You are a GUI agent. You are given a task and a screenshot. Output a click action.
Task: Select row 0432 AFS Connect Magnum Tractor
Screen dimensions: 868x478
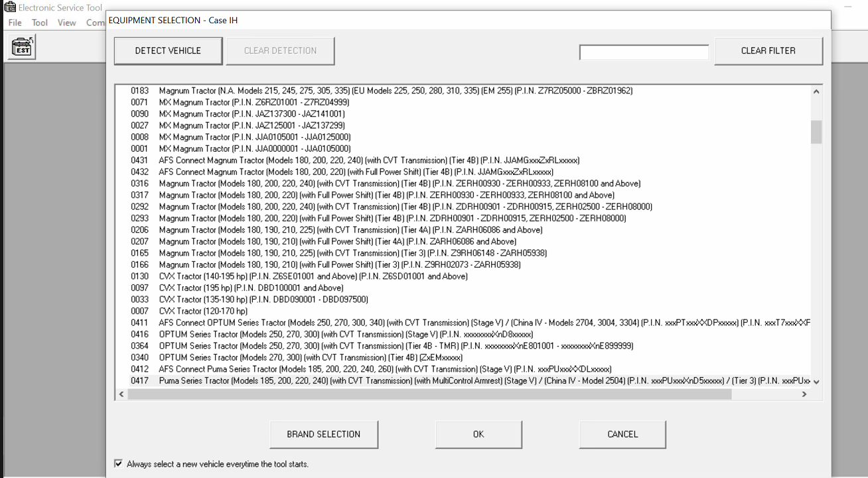click(463, 172)
